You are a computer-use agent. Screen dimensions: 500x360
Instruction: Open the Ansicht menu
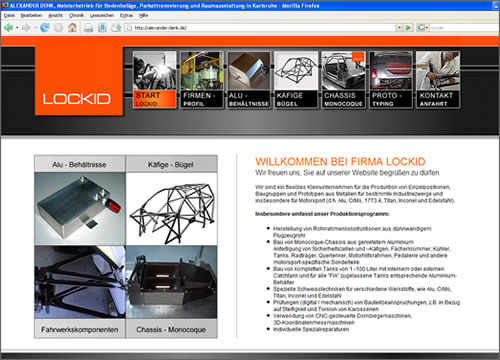(x=55, y=15)
